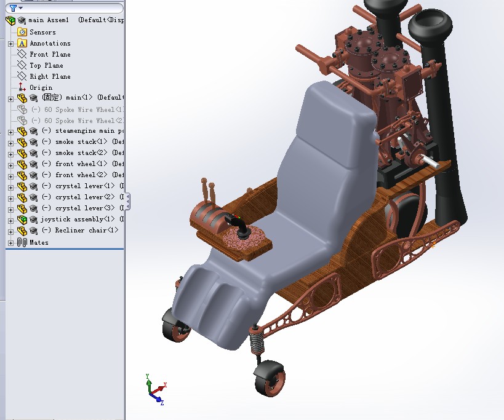Select the '60 Spoke Wire Wheel<2>' label
The image size is (504, 420).
(x=84, y=121)
